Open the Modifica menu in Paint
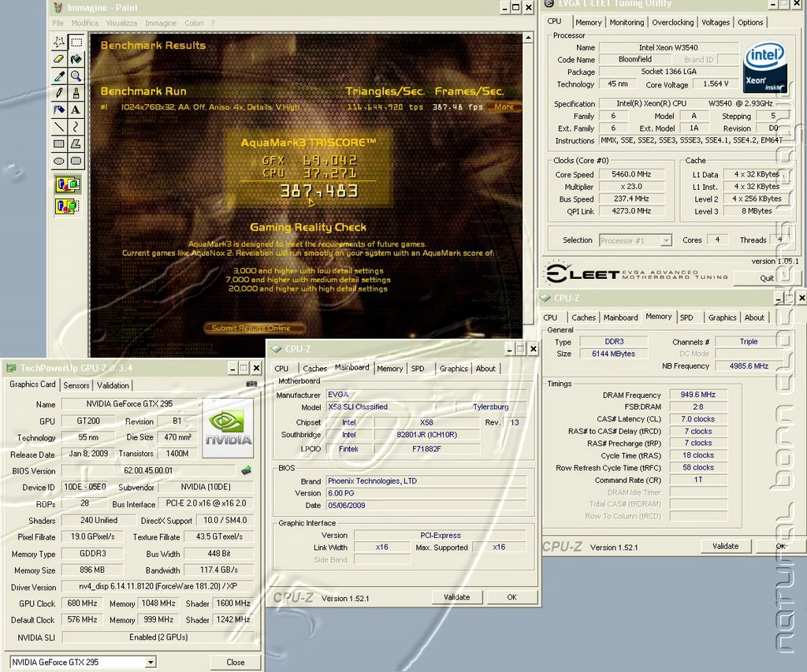The width and height of the screenshot is (807, 672). [x=85, y=23]
